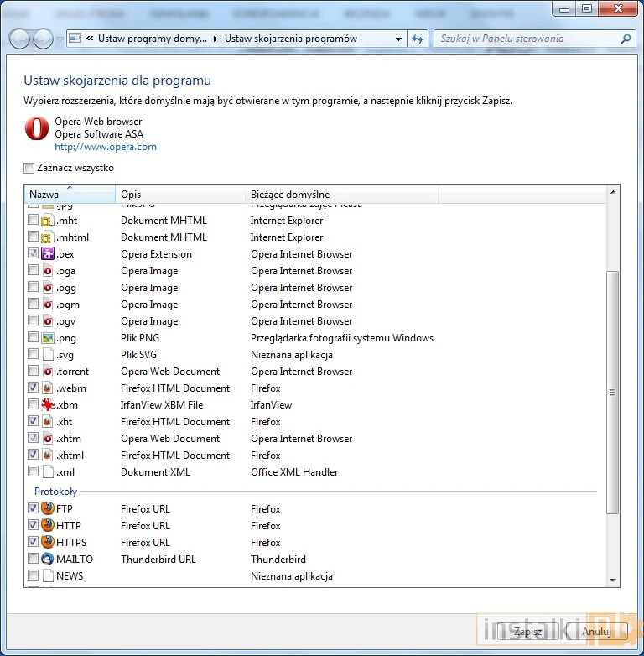Uncheck the HTTP protocol checkbox

33,525
